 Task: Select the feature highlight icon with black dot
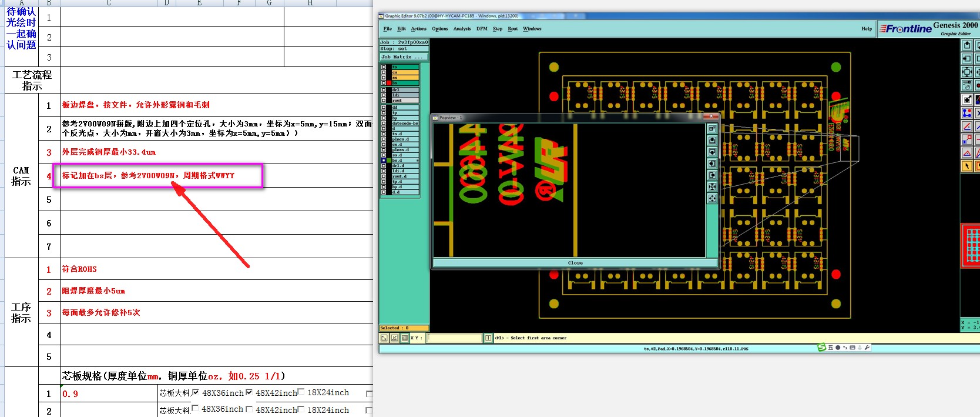pos(966,99)
